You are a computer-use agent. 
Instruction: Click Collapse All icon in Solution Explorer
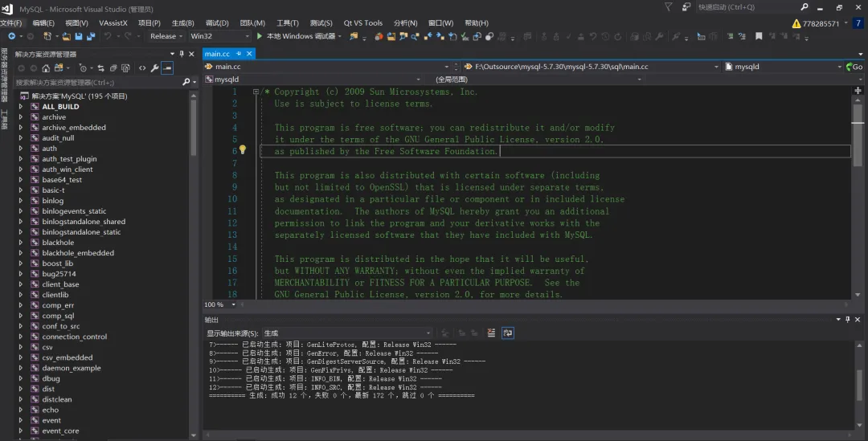[114, 68]
